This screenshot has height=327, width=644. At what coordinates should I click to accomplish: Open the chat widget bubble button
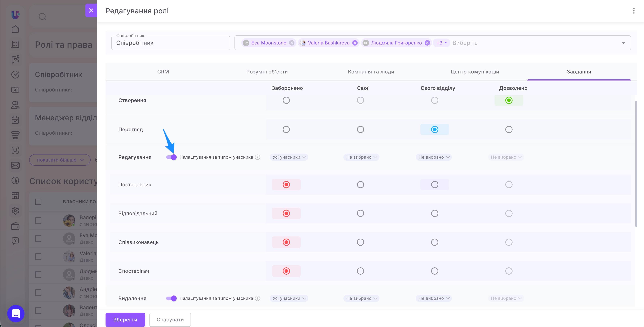pos(16,313)
